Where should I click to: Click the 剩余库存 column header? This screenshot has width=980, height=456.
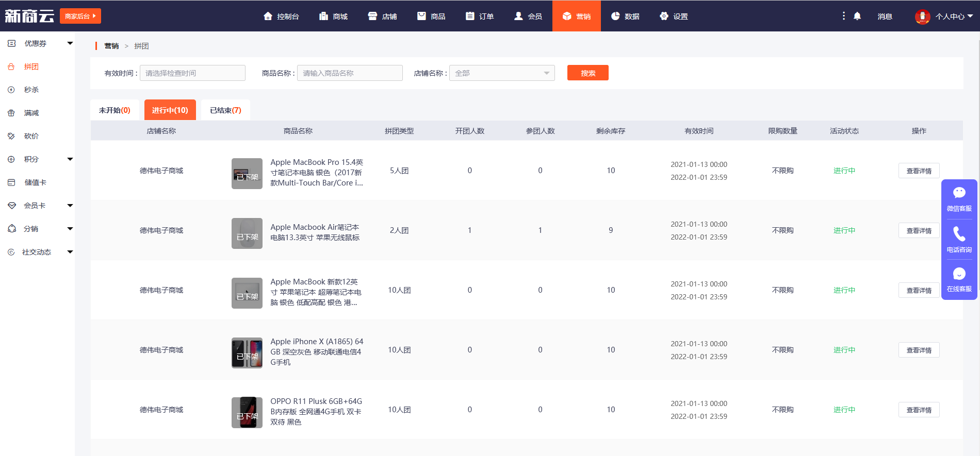tap(611, 131)
